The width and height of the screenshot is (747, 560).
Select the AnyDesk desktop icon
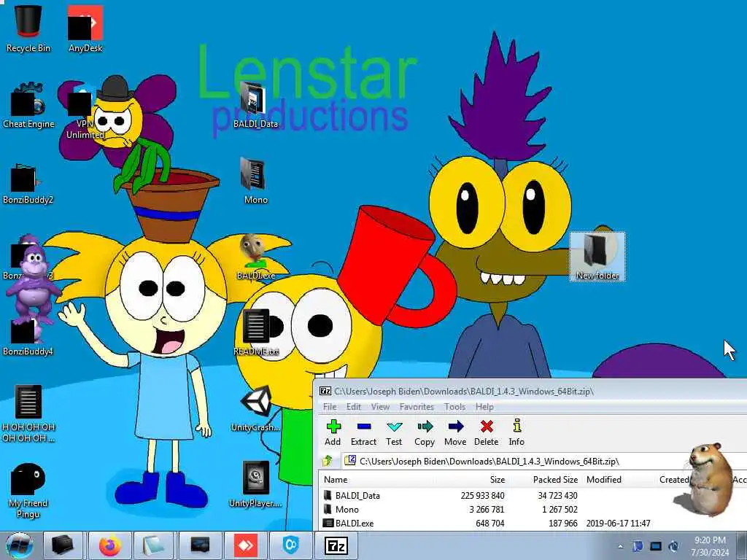(85, 28)
